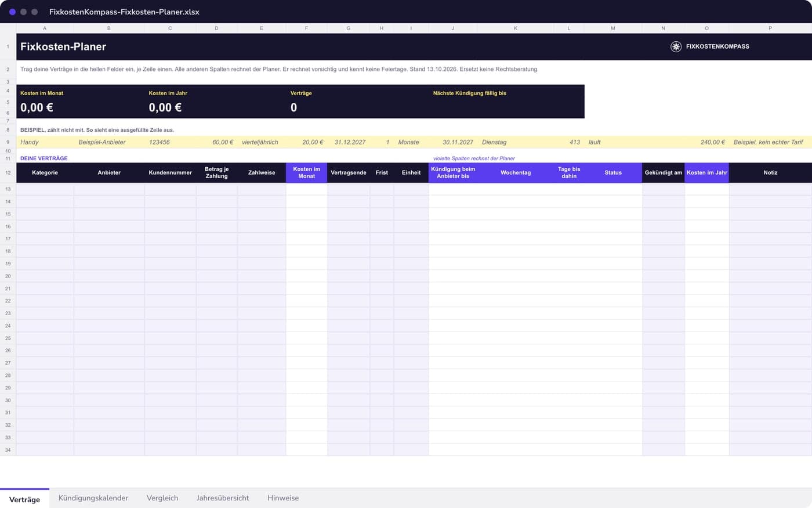Viewport: 812px width, 508px height.
Task: Select the Verträge sheet tab
Action: (x=24, y=499)
